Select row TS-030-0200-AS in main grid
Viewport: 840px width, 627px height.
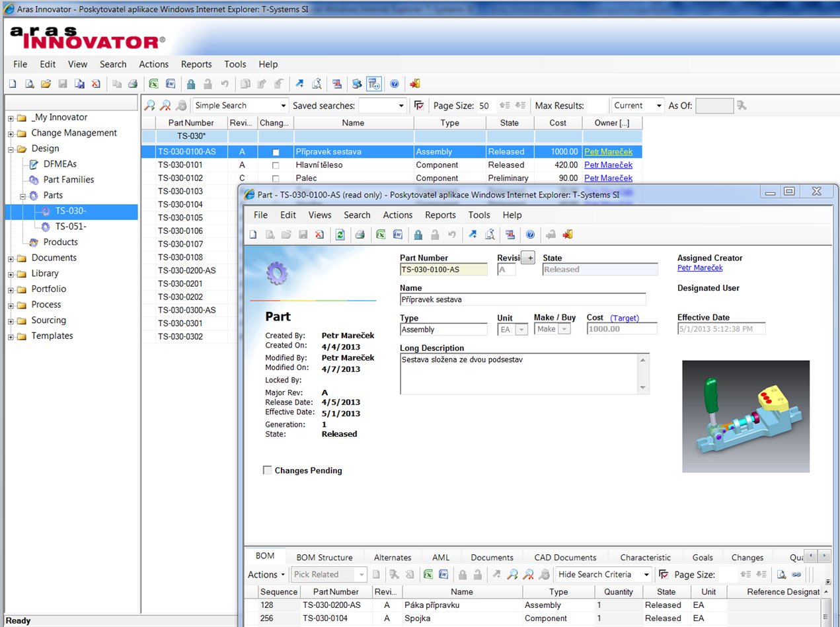pos(187,270)
